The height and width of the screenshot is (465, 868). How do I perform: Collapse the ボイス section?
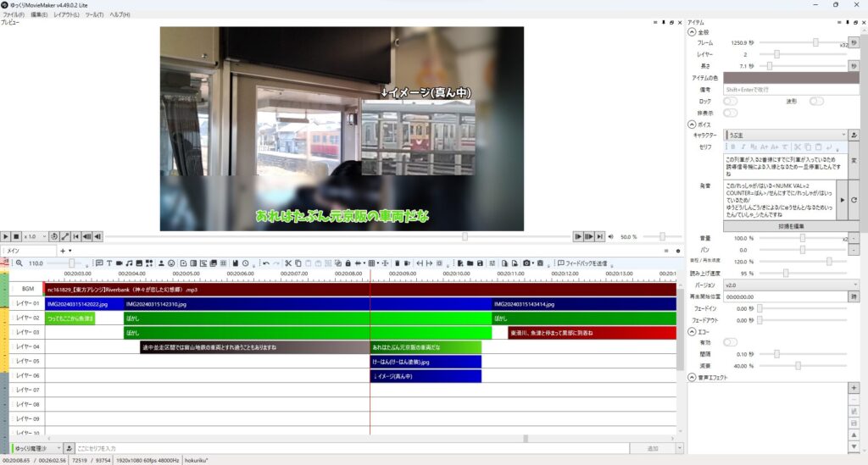pyautogui.click(x=692, y=125)
